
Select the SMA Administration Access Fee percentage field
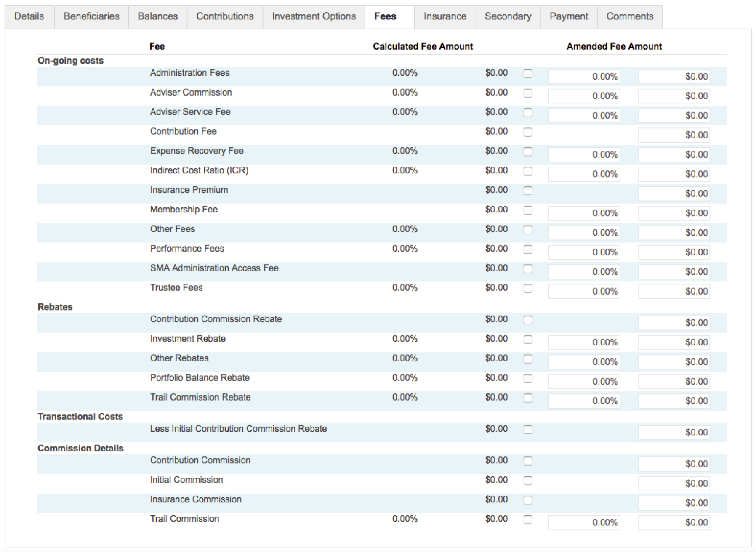click(x=584, y=272)
